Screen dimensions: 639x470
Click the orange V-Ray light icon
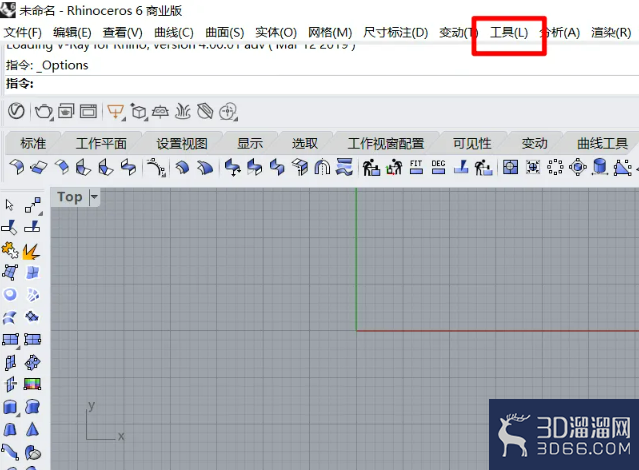pos(116,111)
